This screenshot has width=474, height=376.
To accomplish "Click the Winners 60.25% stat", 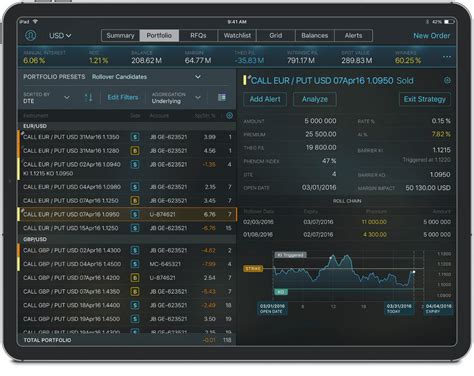I will [408, 57].
